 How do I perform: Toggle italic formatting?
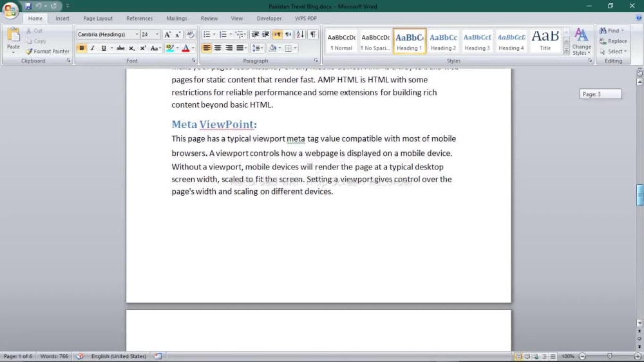click(x=92, y=48)
